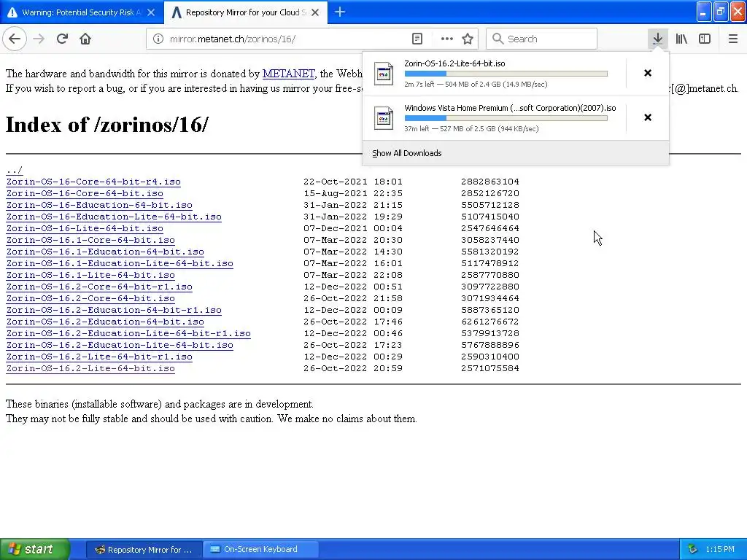
Task: Cancel the Zorin-OS-16.2-Lite download
Action: click(648, 73)
